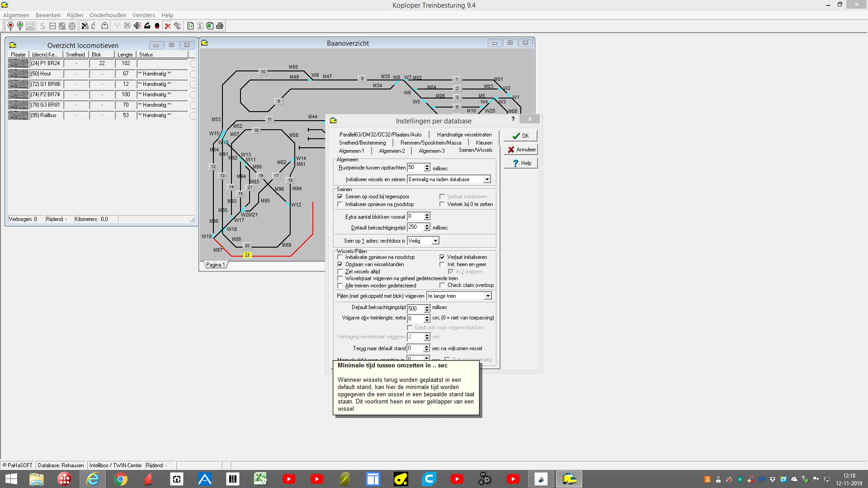Click Lengte column header in locomotive list
Image resolution: width=868 pixels, height=488 pixels.
click(x=125, y=55)
